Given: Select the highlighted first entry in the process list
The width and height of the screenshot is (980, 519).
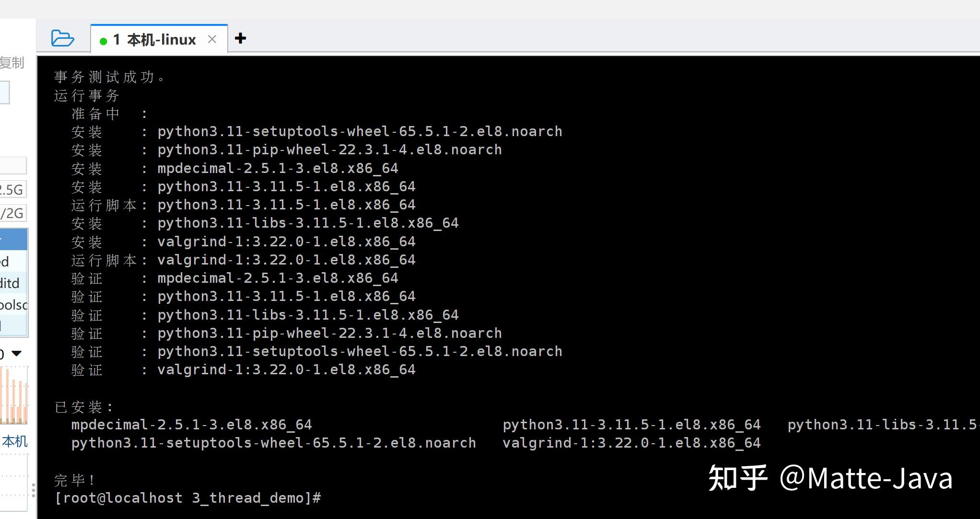Looking at the screenshot, I should pos(13,239).
